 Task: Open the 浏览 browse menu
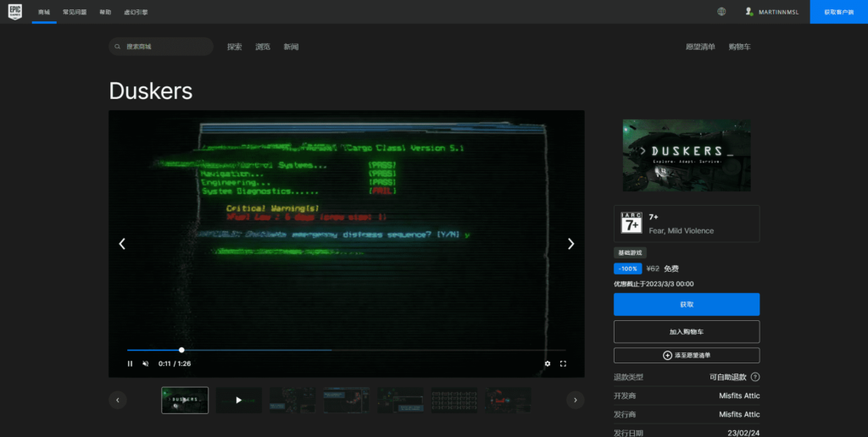pos(263,47)
